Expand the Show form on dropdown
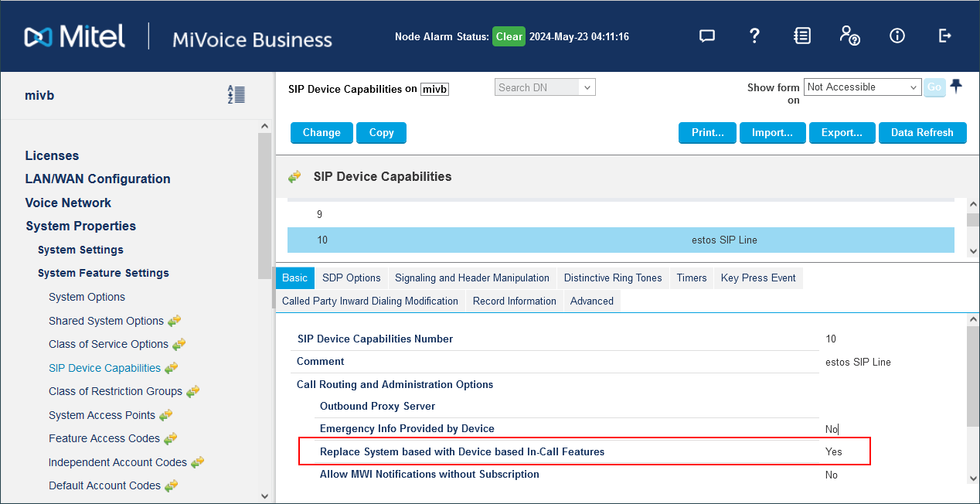The image size is (980, 504). (x=863, y=87)
